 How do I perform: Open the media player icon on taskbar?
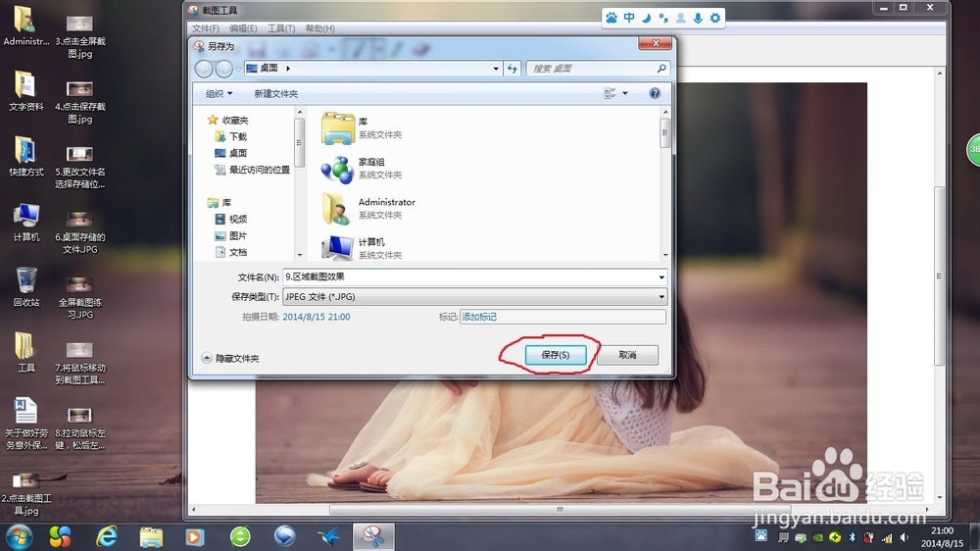[x=195, y=536]
